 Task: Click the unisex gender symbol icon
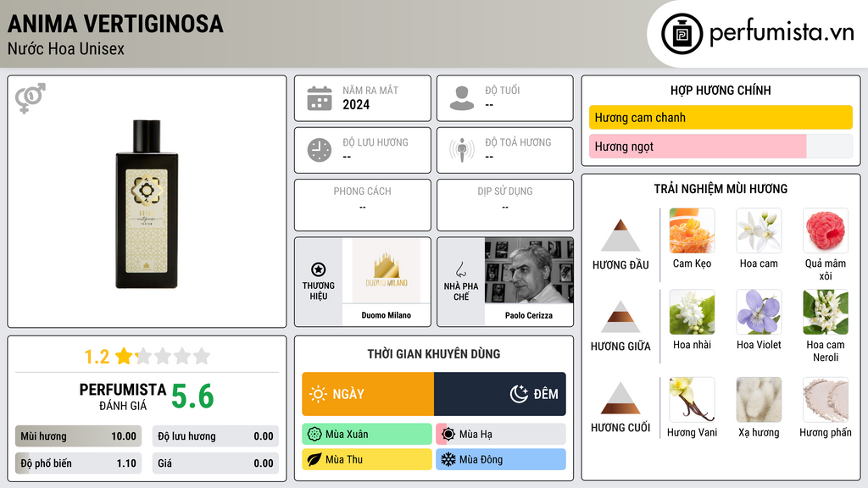pos(31,98)
